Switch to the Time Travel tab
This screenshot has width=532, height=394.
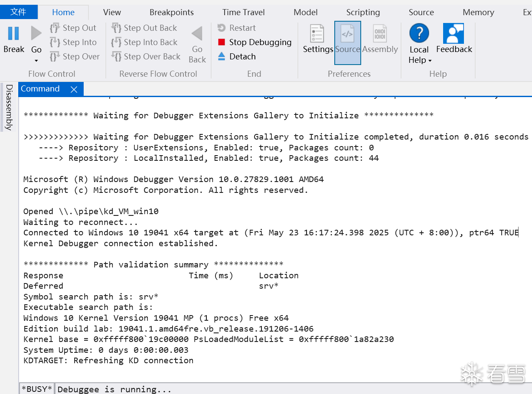pyautogui.click(x=243, y=13)
